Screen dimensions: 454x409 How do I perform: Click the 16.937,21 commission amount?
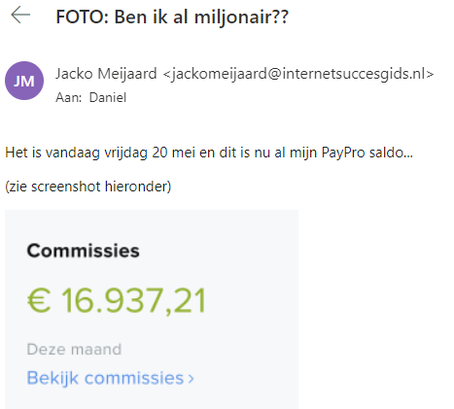click(x=134, y=301)
